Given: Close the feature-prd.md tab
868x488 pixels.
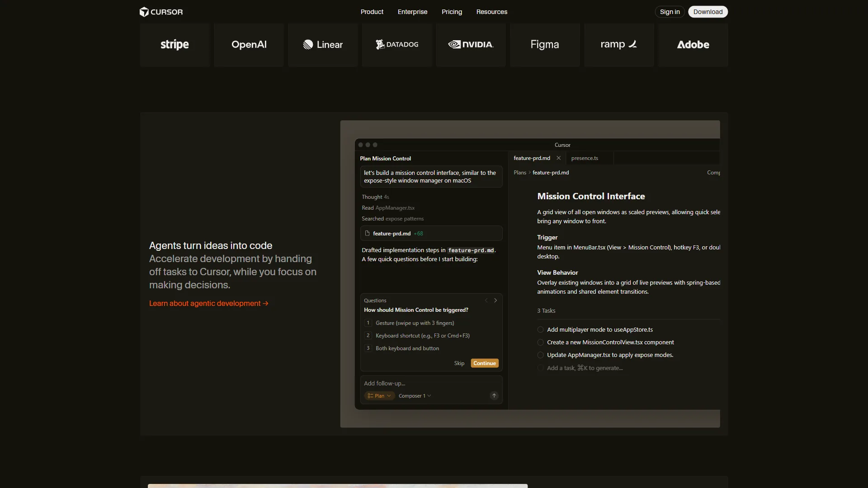Looking at the screenshot, I should pyautogui.click(x=559, y=158).
